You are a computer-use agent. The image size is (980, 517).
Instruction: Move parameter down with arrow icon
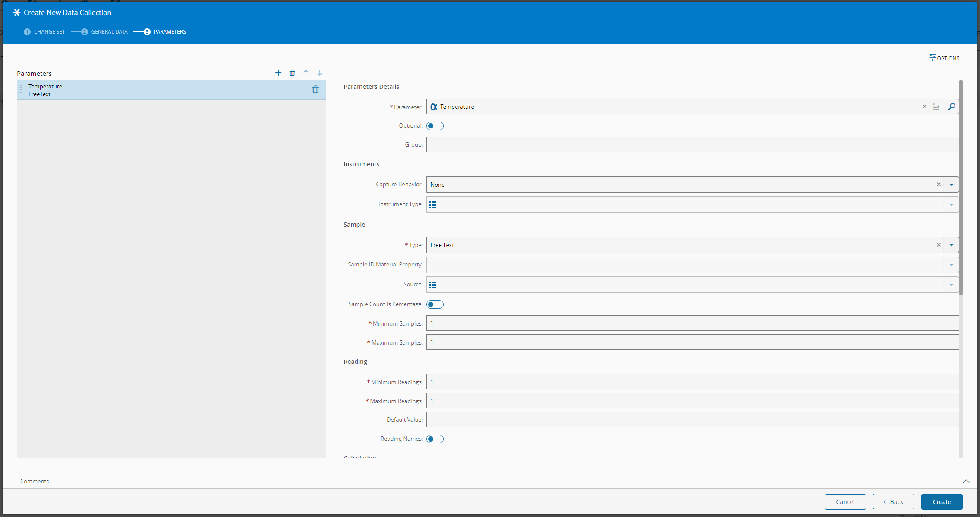pyautogui.click(x=320, y=73)
